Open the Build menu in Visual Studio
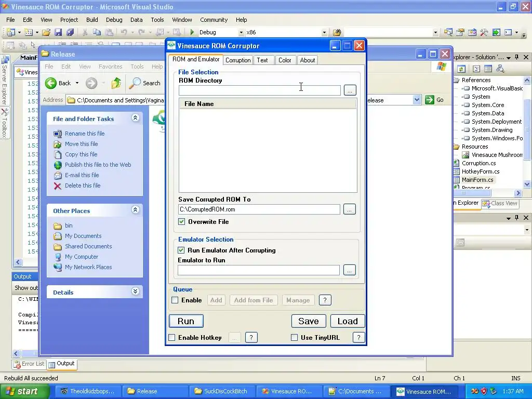 [x=92, y=20]
